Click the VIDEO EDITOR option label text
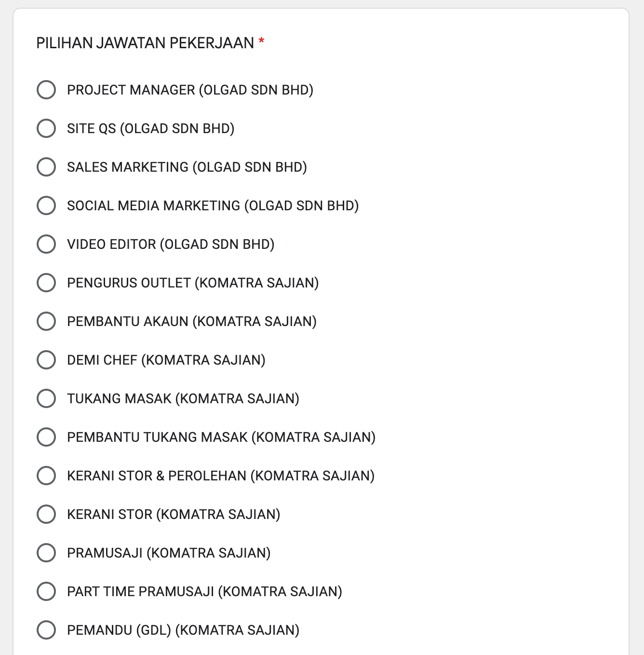Screen dimensions: 644x655 pos(170,245)
